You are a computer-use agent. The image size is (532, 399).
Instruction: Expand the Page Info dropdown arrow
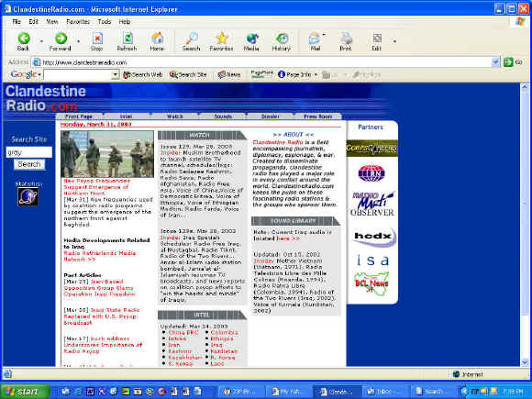pos(316,74)
